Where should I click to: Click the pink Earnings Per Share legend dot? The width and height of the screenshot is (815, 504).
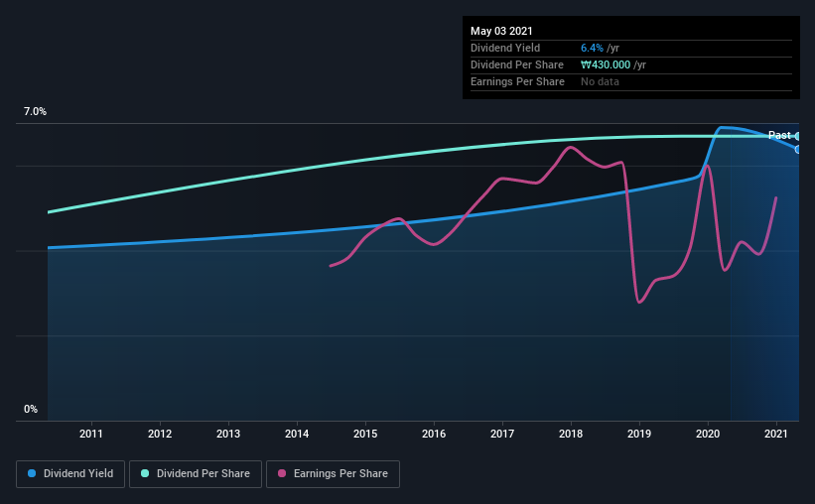click(282, 473)
